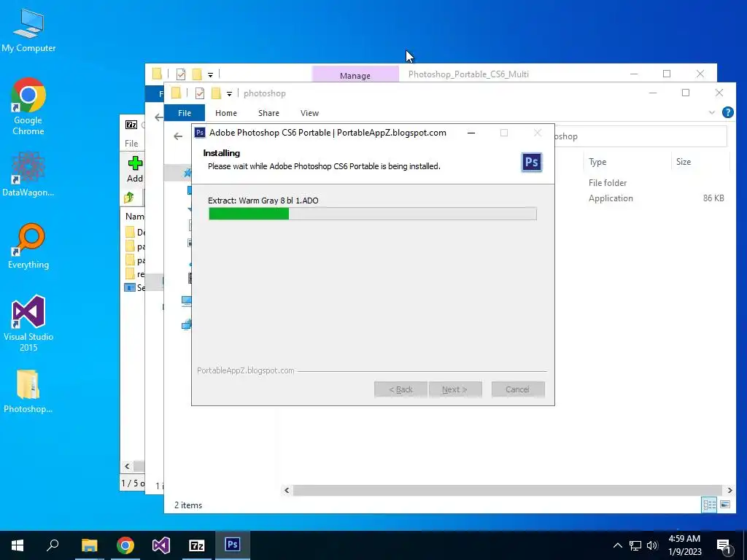Screen dimensions: 747x560
Task: Switch to Photoshop installer on taskbar
Action: [233, 545]
